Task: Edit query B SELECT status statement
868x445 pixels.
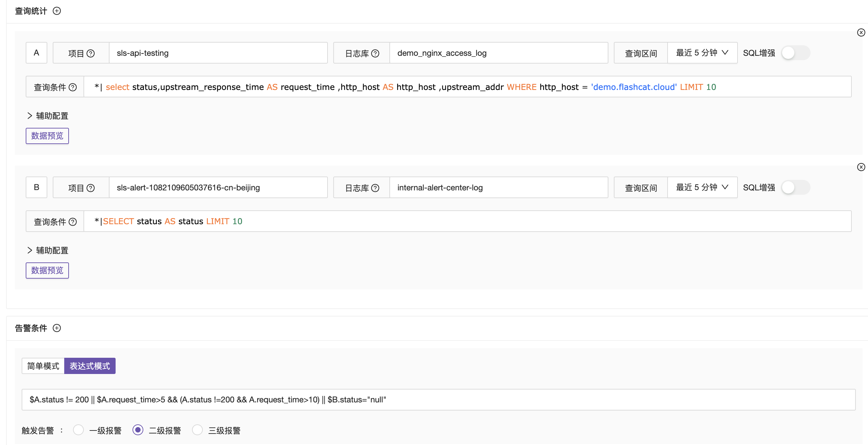Action: [x=467, y=221]
